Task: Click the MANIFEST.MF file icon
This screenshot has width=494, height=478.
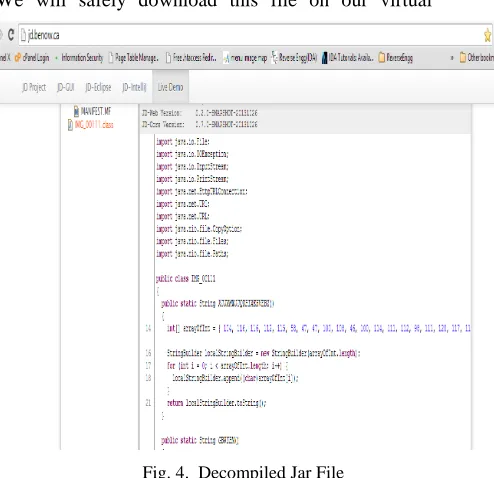Action: pyautogui.click(x=76, y=111)
